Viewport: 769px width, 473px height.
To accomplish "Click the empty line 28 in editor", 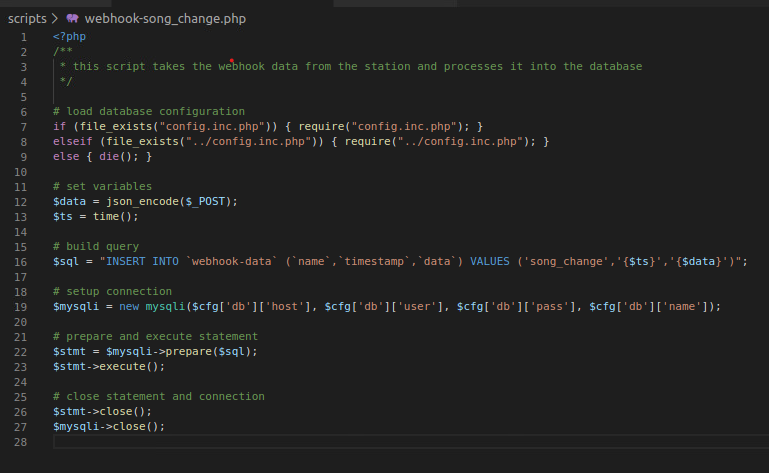I will 411,442.
